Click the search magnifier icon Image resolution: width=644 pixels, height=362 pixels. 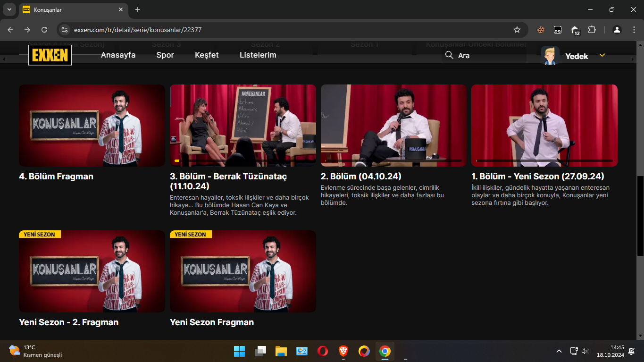(449, 55)
